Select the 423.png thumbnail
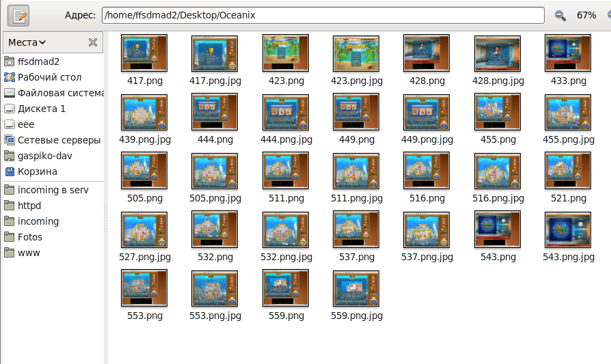Screen dimensions: 611x364 tap(286, 53)
